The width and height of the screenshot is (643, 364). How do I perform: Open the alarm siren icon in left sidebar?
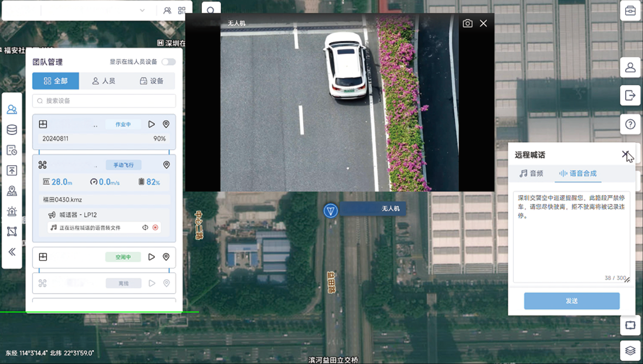coord(12,211)
